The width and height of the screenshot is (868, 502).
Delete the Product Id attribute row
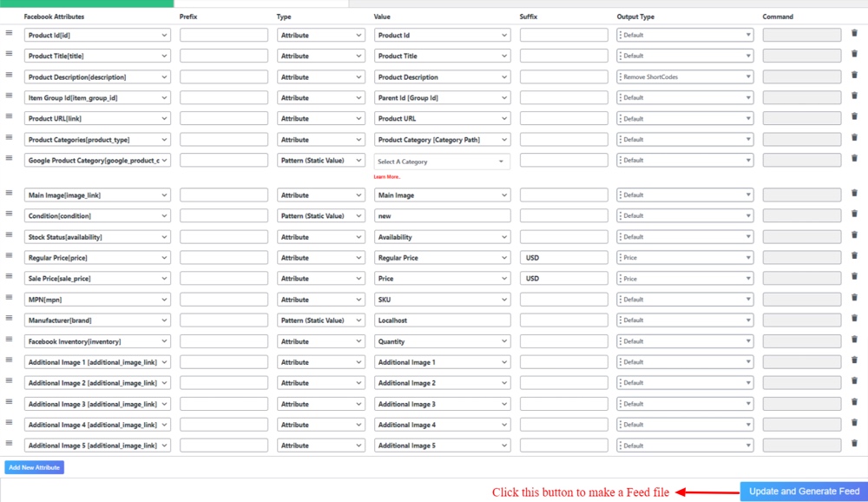click(854, 33)
